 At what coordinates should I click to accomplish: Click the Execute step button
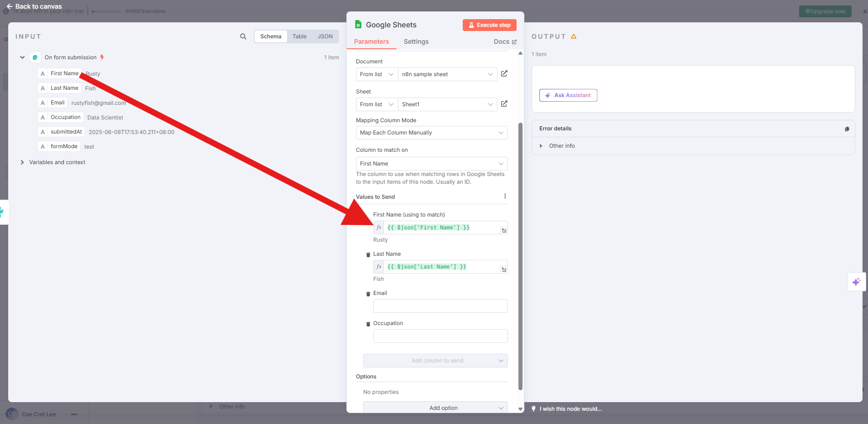point(489,25)
